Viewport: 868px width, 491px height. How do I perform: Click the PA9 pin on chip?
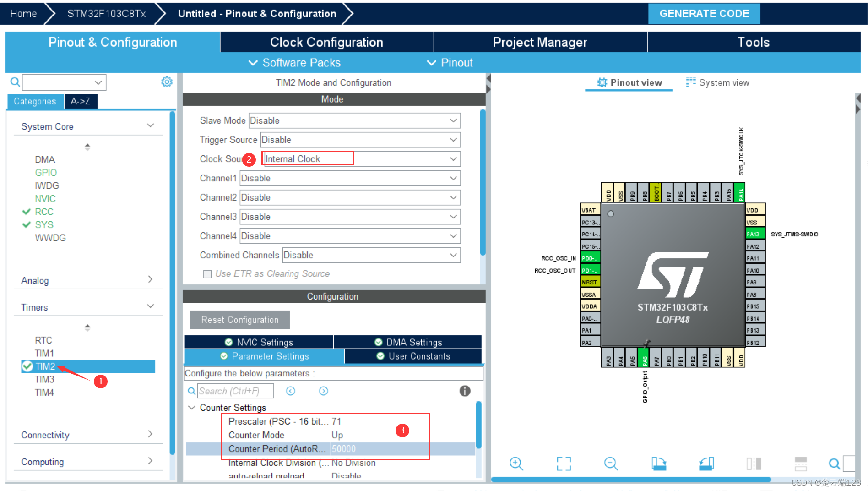point(755,282)
